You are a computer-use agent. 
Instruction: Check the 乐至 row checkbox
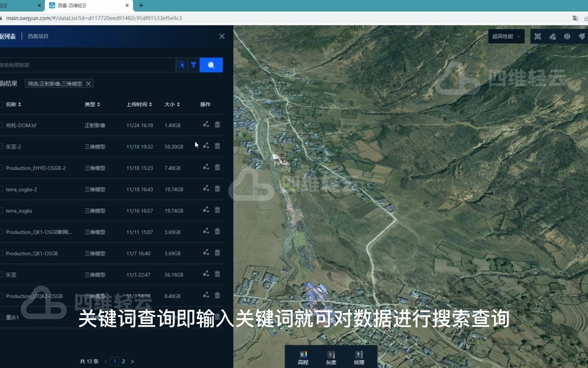(1, 275)
